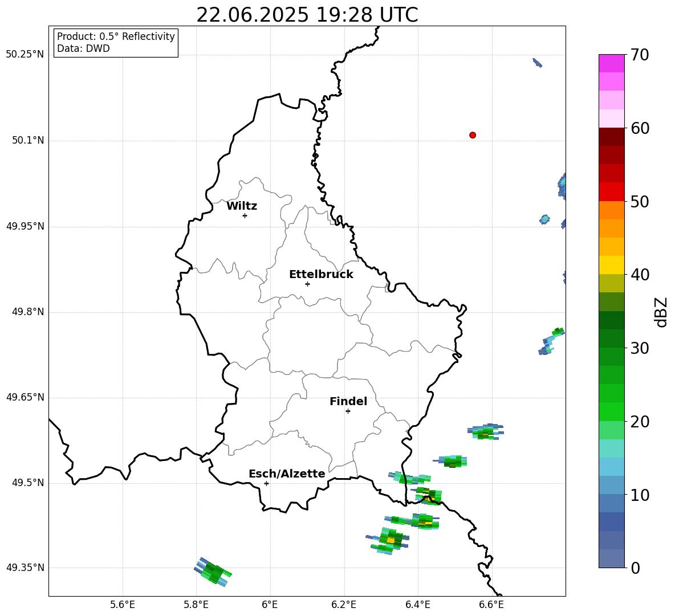This screenshot has height=616, width=675.
Task: Click the 30 tick label on colorbar
Action: [640, 348]
